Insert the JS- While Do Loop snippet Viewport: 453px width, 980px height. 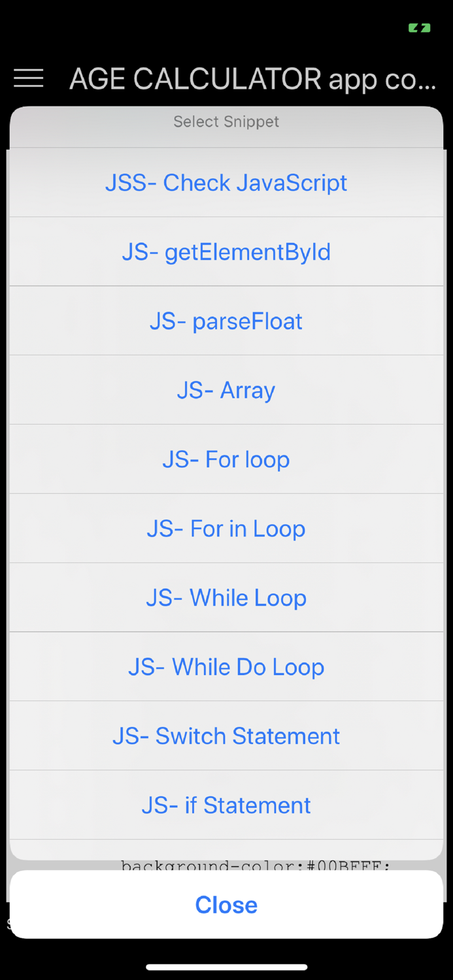point(226,666)
